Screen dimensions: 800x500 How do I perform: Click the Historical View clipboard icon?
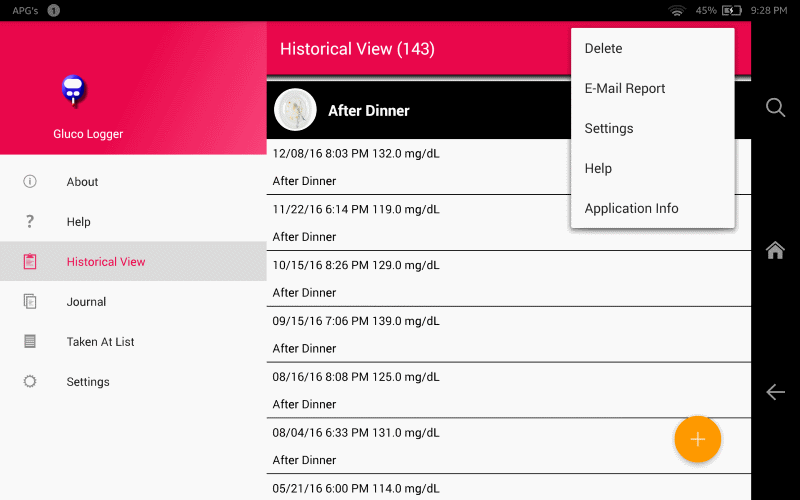30,262
